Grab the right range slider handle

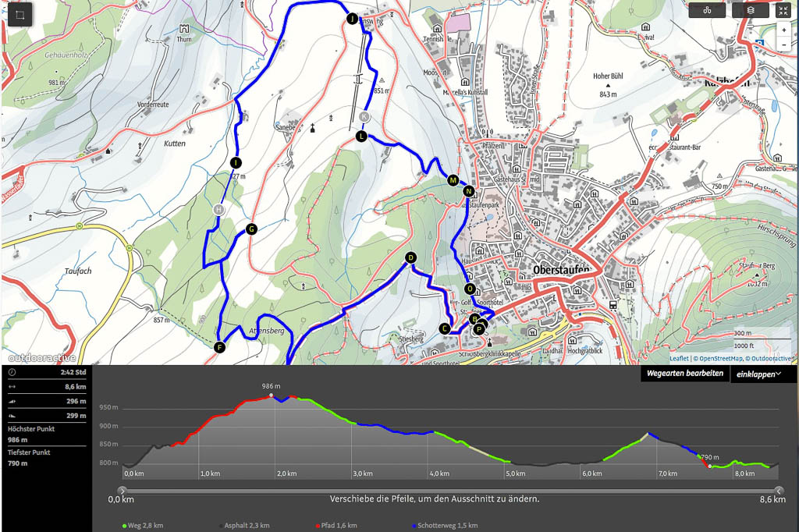pyautogui.click(x=769, y=490)
